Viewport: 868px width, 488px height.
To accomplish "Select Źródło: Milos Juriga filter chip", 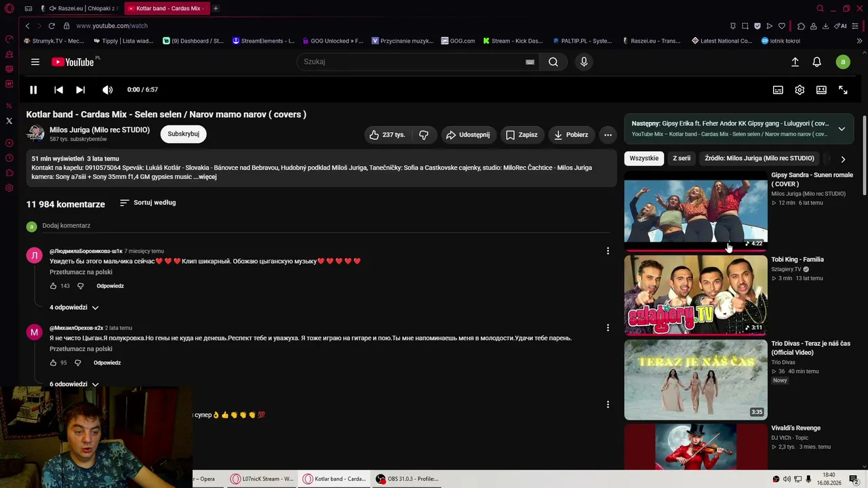I will pyautogui.click(x=759, y=159).
